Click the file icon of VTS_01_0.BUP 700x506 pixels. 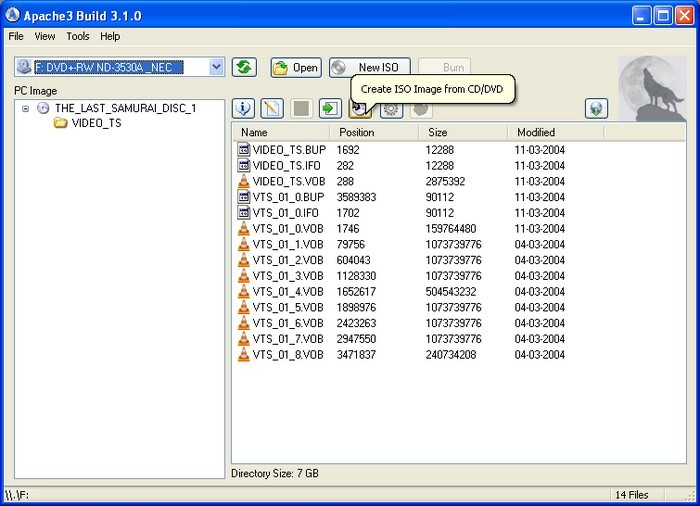(243, 197)
